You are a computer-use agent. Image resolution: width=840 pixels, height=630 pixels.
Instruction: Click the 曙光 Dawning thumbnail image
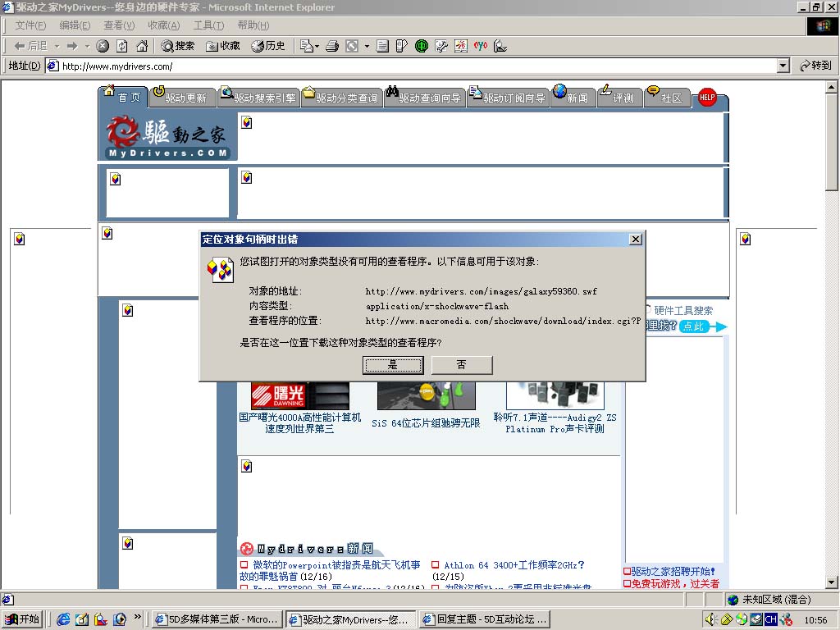(x=299, y=396)
